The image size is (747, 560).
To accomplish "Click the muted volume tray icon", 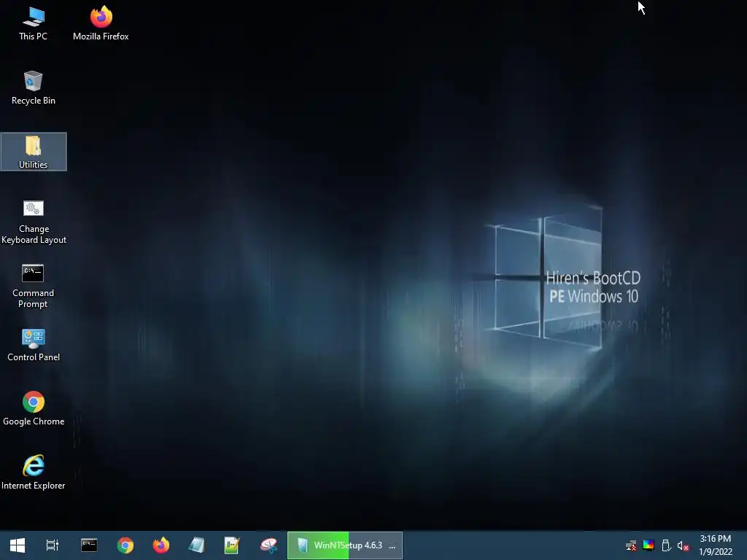I will tap(683, 545).
